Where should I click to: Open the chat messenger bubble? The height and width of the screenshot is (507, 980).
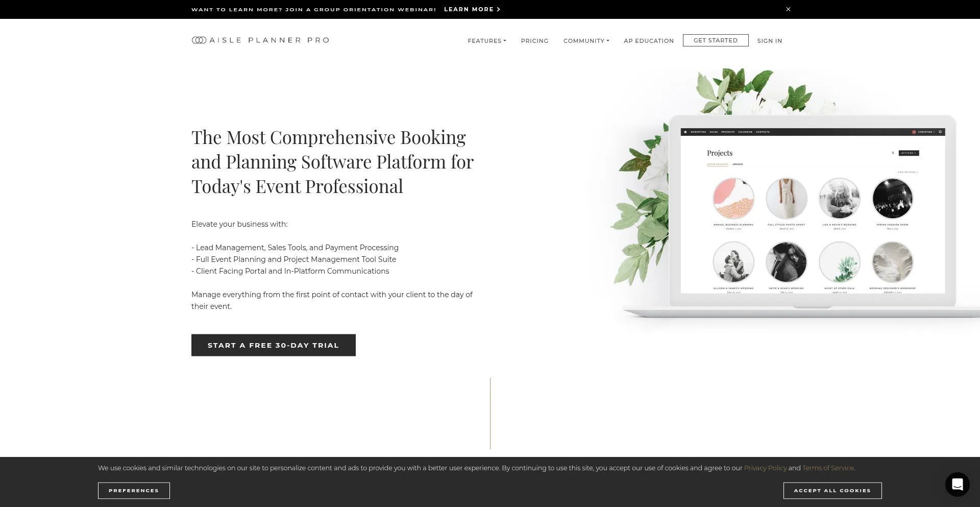click(957, 484)
